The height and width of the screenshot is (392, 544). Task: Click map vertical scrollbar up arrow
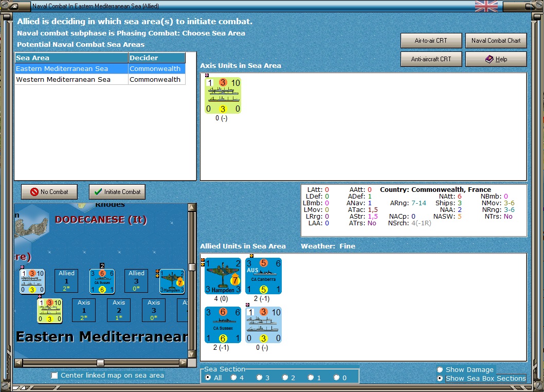click(x=192, y=207)
